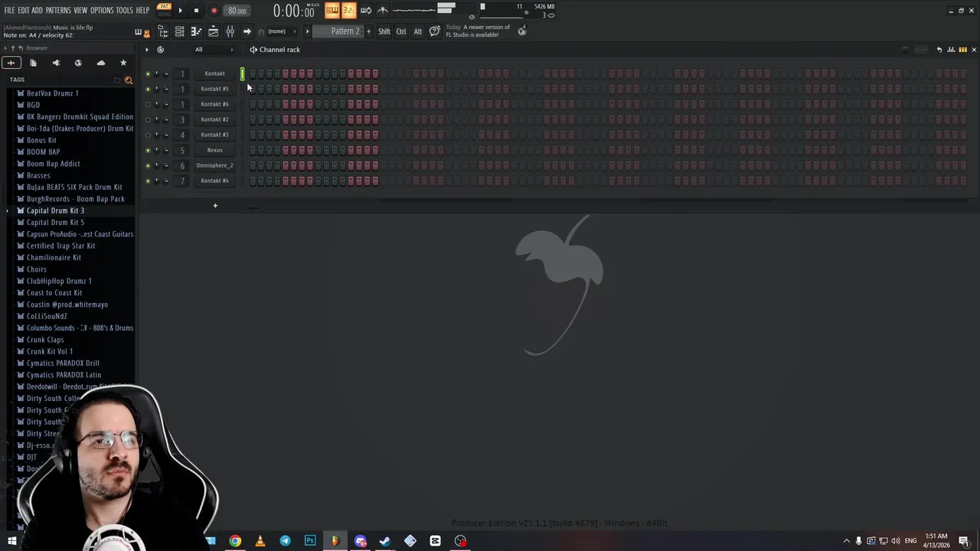
Task: Open the globe online tab in Browser
Action: click(78, 63)
